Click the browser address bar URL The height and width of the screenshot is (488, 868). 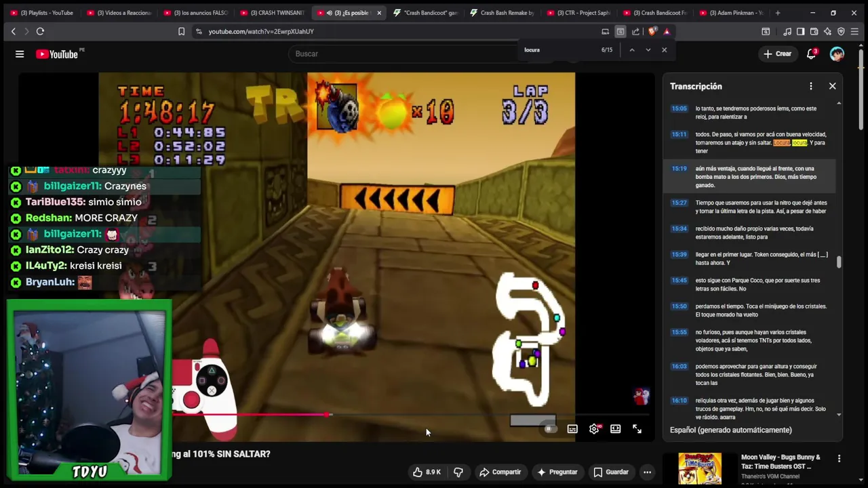tap(261, 31)
